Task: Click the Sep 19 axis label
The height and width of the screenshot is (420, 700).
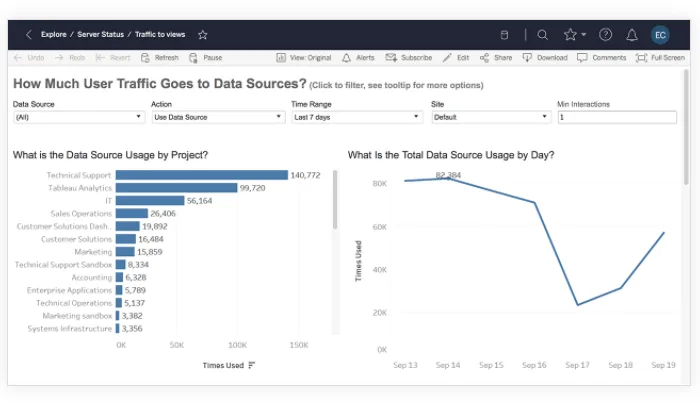Action: tap(663, 365)
